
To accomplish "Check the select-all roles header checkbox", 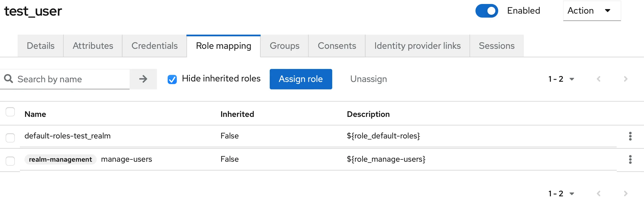I will [10, 112].
